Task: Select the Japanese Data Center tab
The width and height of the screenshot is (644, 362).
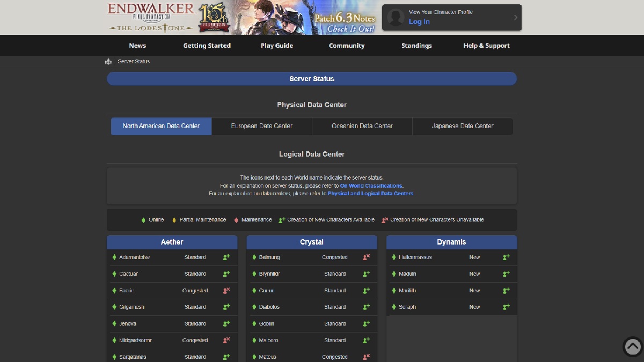Action: coord(463,126)
